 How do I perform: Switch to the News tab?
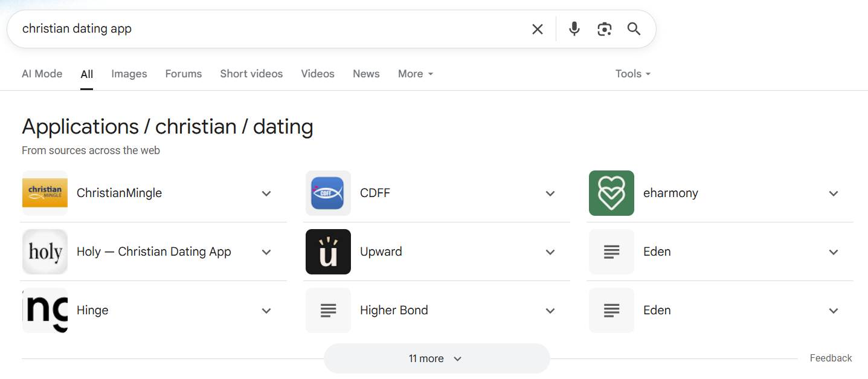point(366,74)
